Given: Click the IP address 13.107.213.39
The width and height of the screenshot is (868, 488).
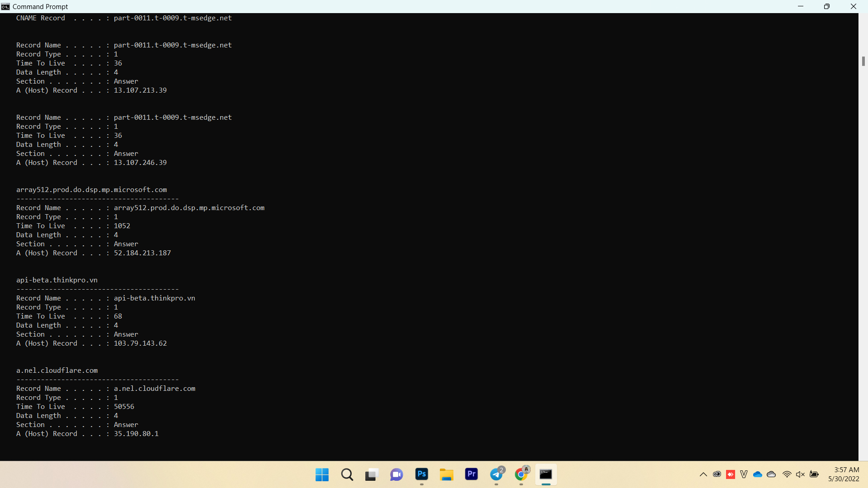Looking at the screenshot, I should (x=140, y=90).
